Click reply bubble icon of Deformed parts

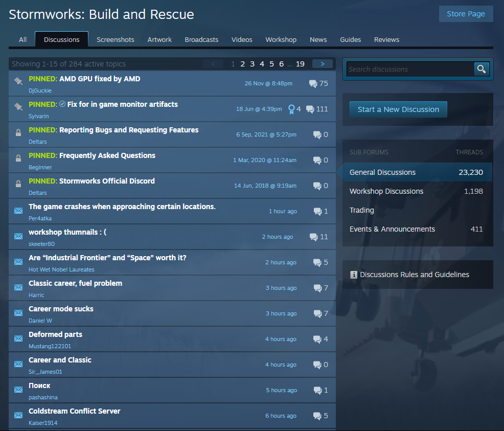pyautogui.click(x=317, y=339)
